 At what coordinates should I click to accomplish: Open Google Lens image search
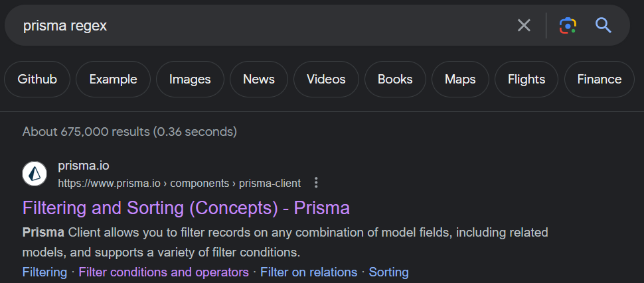click(568, 25)
